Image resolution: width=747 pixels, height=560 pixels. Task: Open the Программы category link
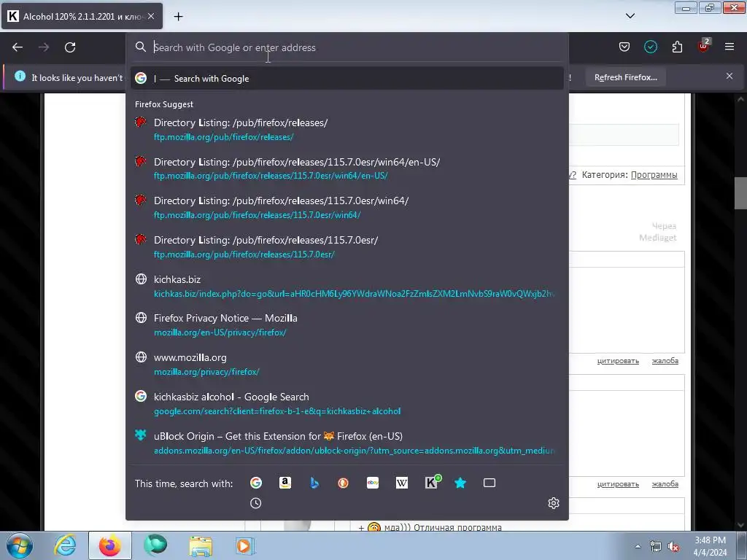click(x=654, y=175)
